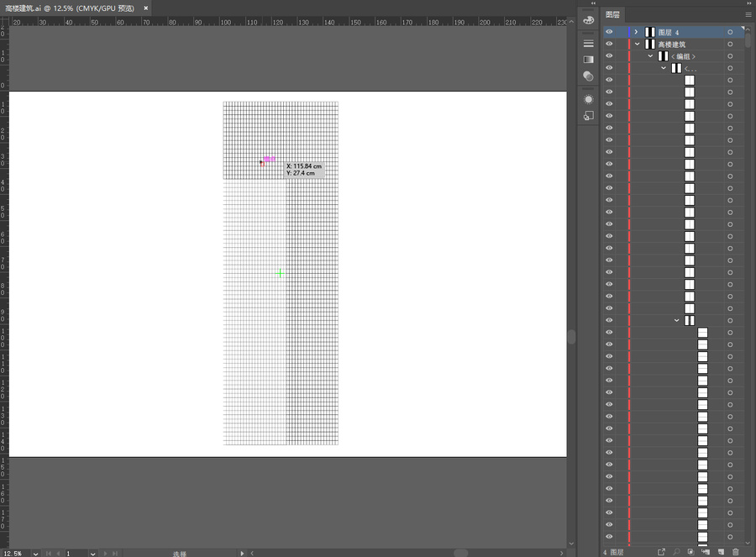
Task: Click target circle of 图层 4 layer
Action: (730, 32)
